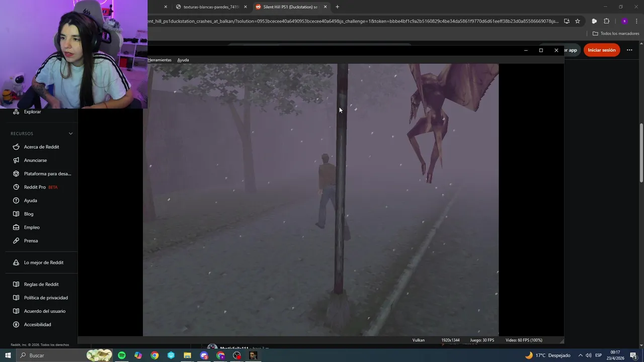
Task: Open the ESP language indicator
Action: (x=599, y=355)
